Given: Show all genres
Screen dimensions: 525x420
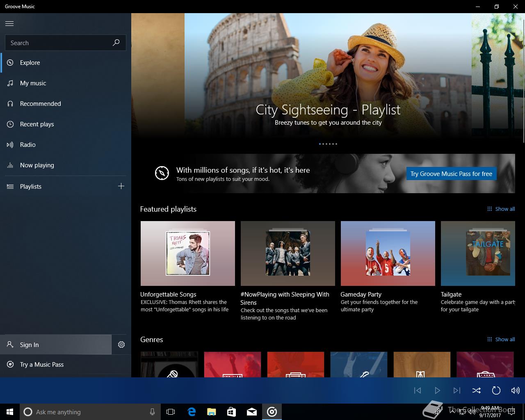Looking at the screenshot, I should (501, 339).
